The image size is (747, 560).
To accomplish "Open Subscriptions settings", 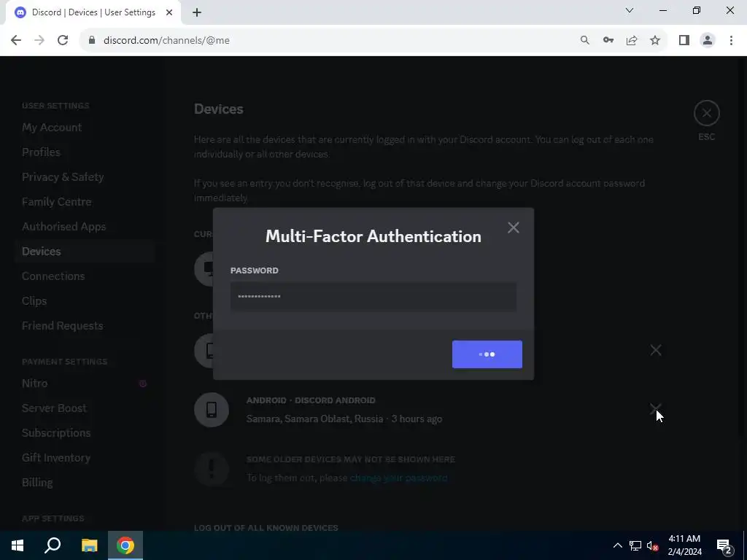I will pyautogui.click(x=56, y=433).
